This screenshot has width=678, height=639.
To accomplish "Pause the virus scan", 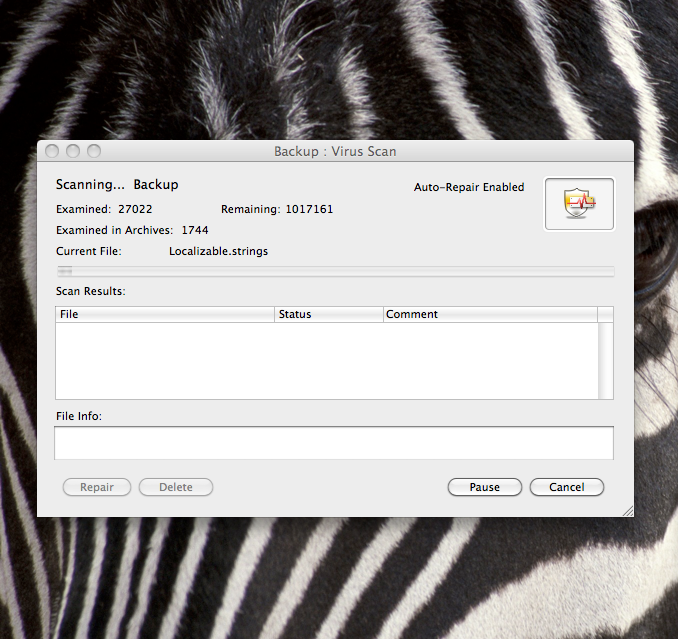I will click(484, 487).
